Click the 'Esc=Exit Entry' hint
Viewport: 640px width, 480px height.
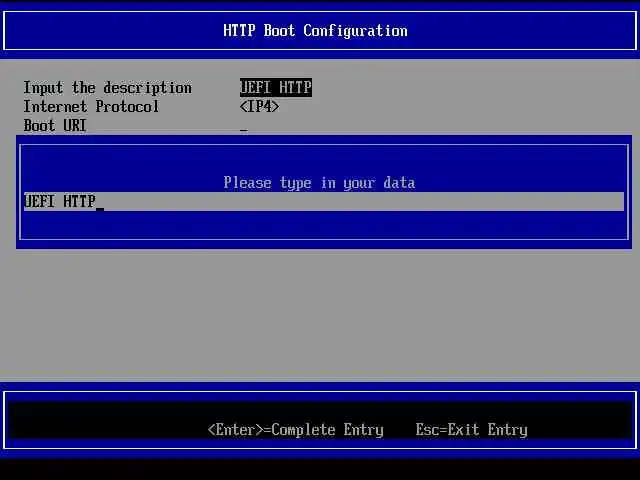click(x=471, y=430)
